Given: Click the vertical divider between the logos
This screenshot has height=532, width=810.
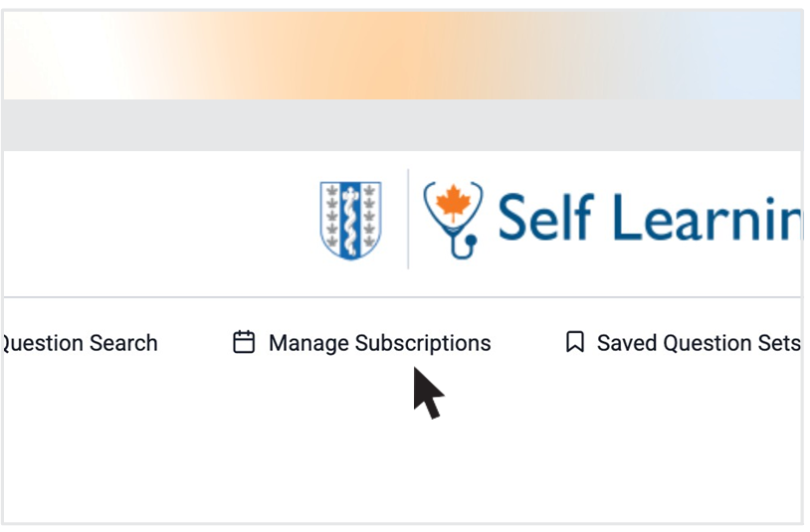Looking at the screenshot, I should [x=408, y=219].
